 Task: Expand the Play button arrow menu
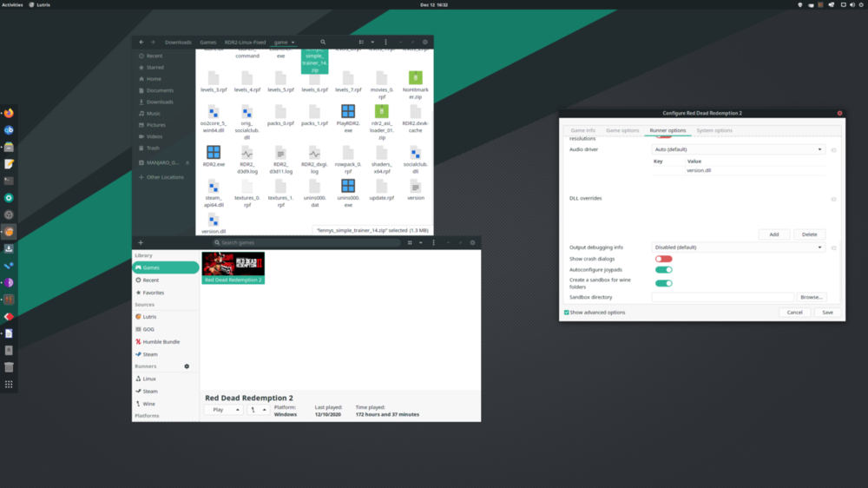click(x=238, y=410)
